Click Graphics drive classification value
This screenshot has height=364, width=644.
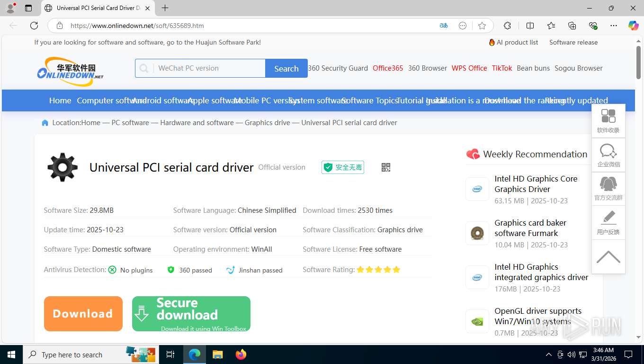400,230
